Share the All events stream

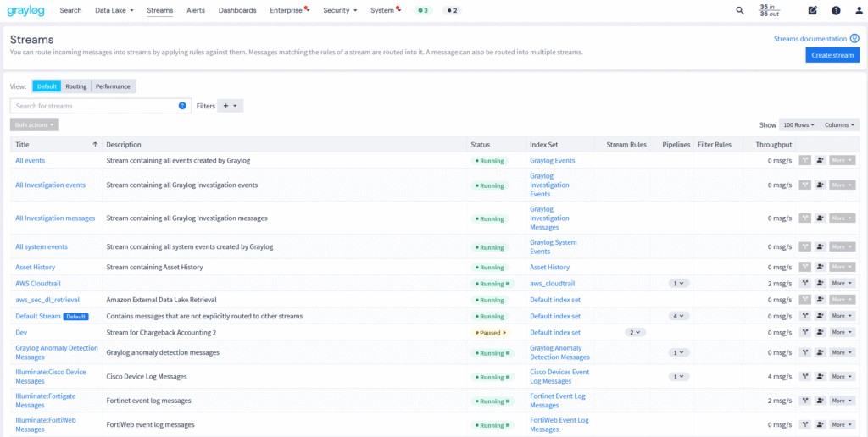tap(821, 160)
